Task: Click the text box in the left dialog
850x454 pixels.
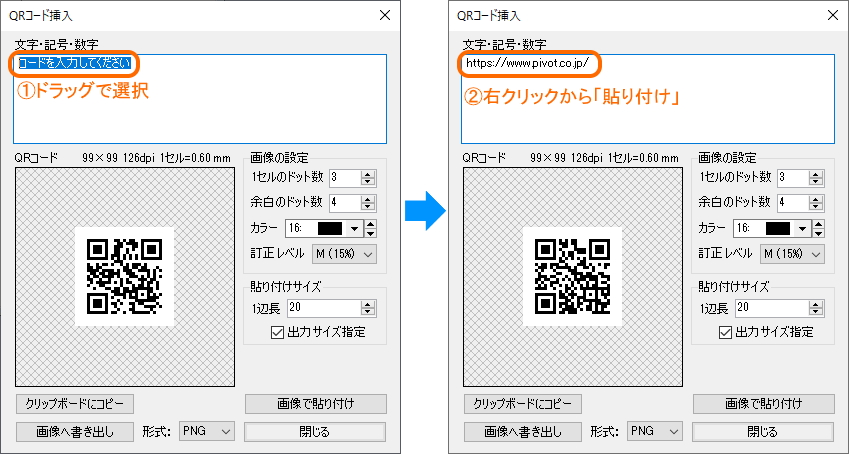Action: [200, 99]
